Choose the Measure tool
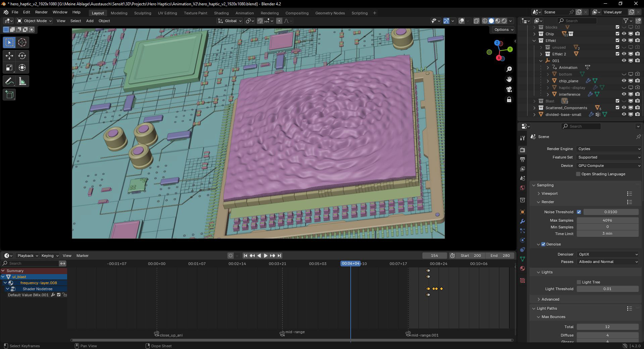The height and width of the screenshot is (349, 644). pyautogui.click(x=22, y=81)
